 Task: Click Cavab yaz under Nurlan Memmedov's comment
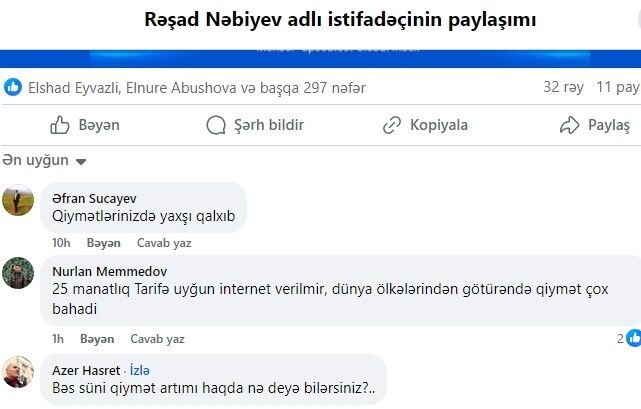[157, 339]
